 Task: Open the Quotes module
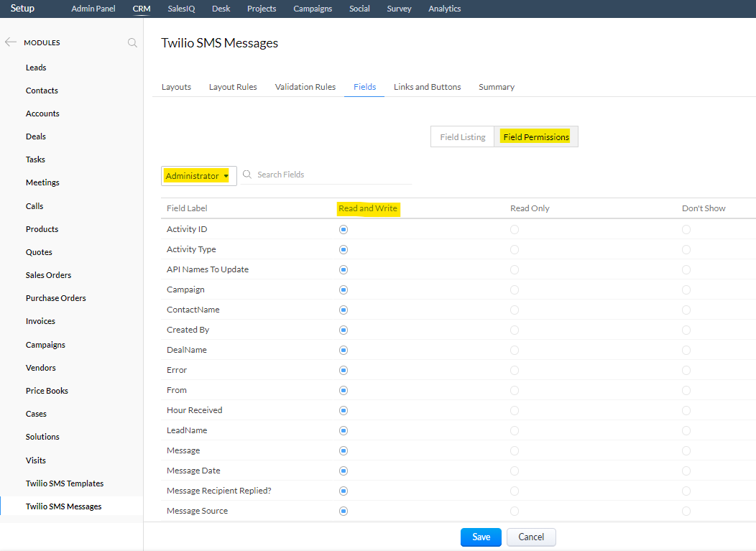coord(39,252)
